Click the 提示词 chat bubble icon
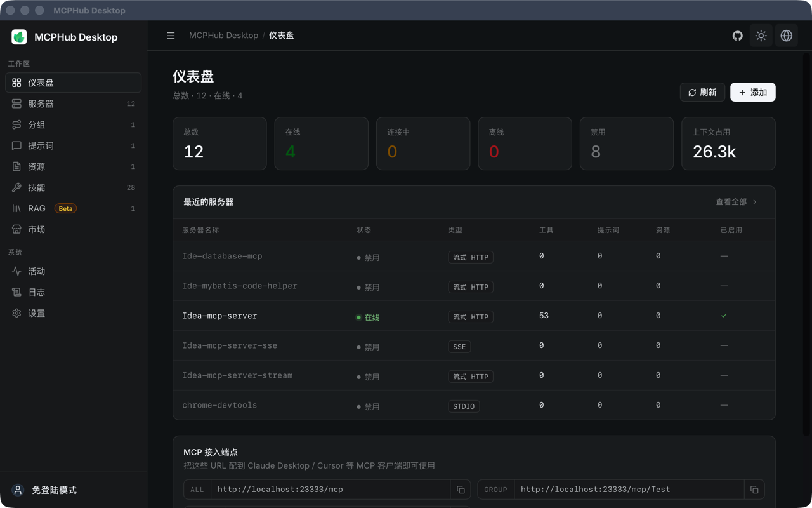Viewport: 812px width, 508px height. click(16, 145)
